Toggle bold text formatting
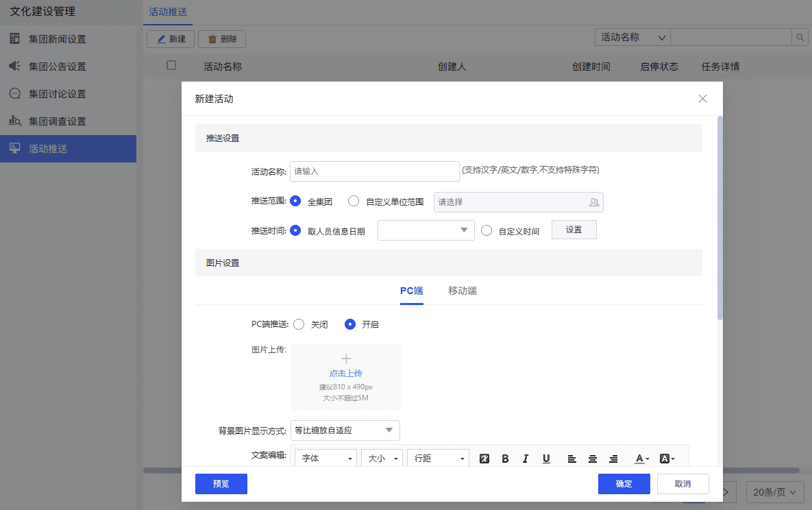The width and height of the screenshot is (812, 510). [x=506, y=458]
